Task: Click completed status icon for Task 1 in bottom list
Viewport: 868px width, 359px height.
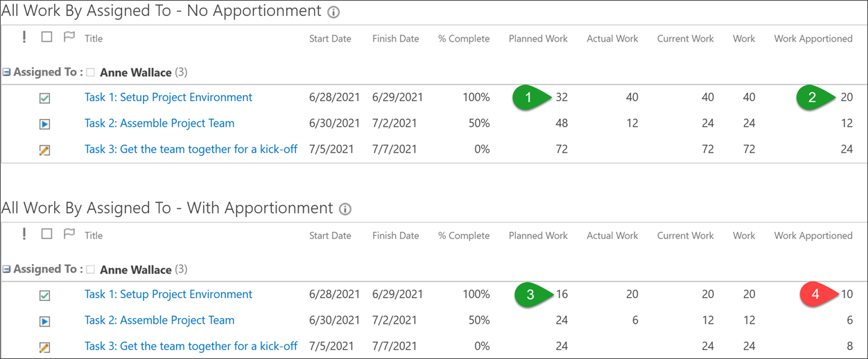Action: tap(44, 295)
